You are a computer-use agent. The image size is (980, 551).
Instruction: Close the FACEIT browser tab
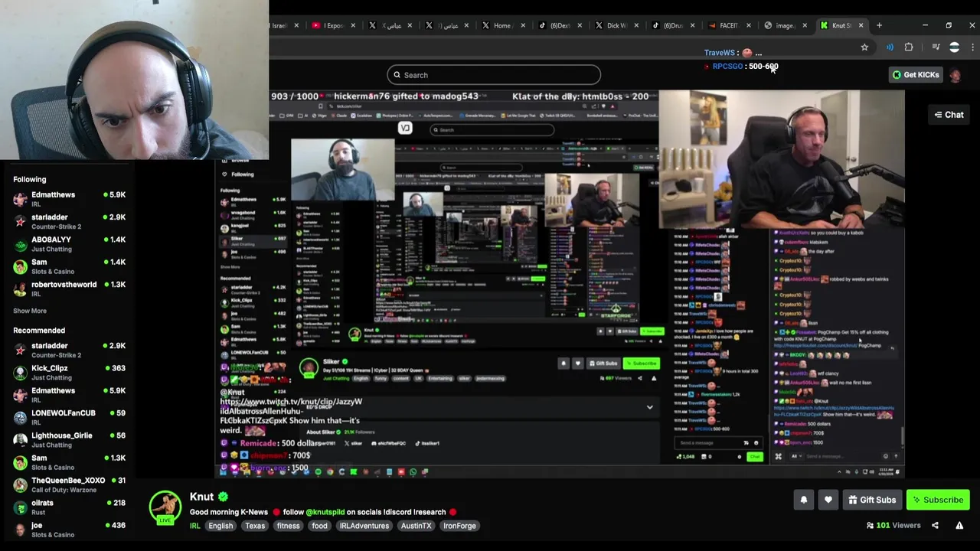(748, 25)
